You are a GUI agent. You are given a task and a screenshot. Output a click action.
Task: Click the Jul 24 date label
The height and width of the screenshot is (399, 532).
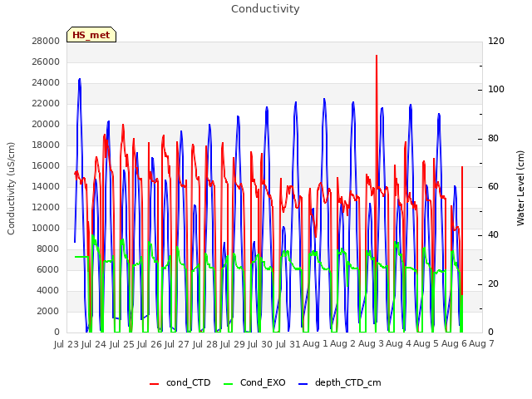[94, 344]
